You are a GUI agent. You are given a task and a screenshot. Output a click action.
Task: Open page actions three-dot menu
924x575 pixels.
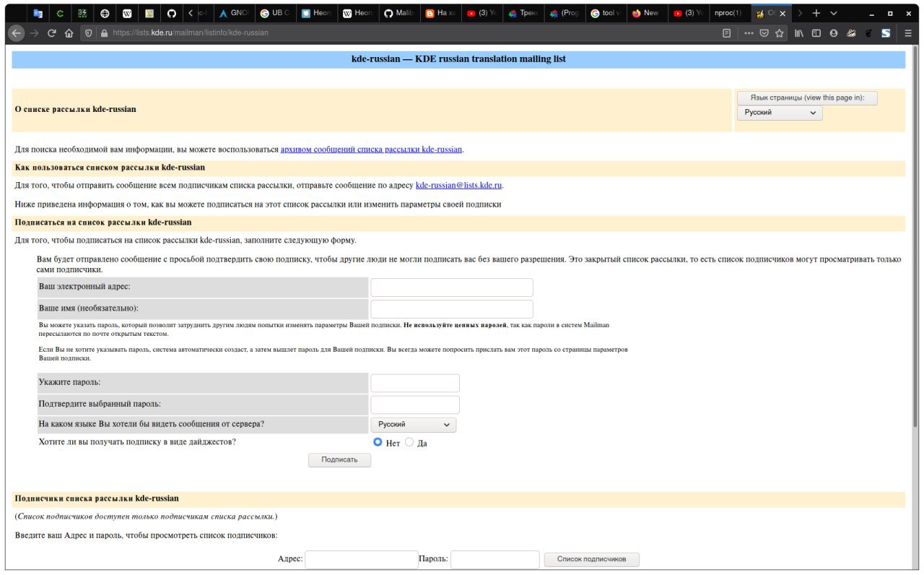[749, 33]
